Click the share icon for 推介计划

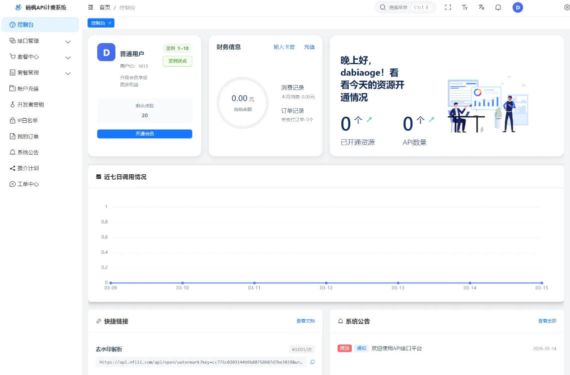(x=12, y=168)
